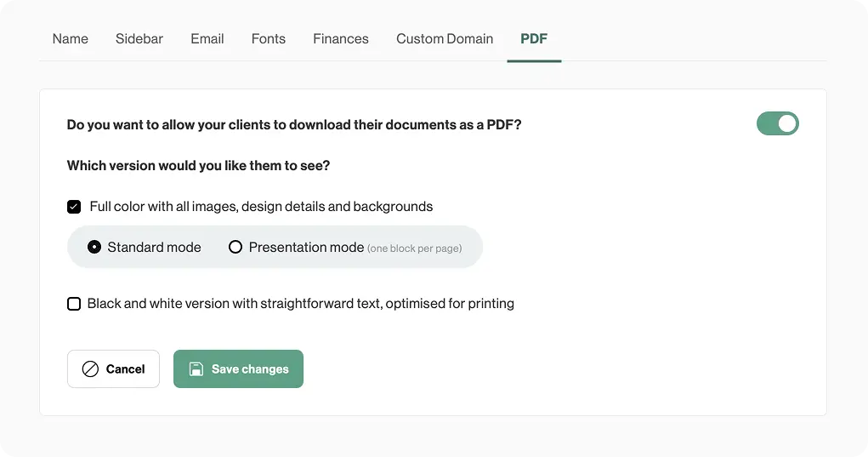The height and width of the screenshot is (457, 868).
Task: Open the Custom Domain tab
Action: click(445, 39)
